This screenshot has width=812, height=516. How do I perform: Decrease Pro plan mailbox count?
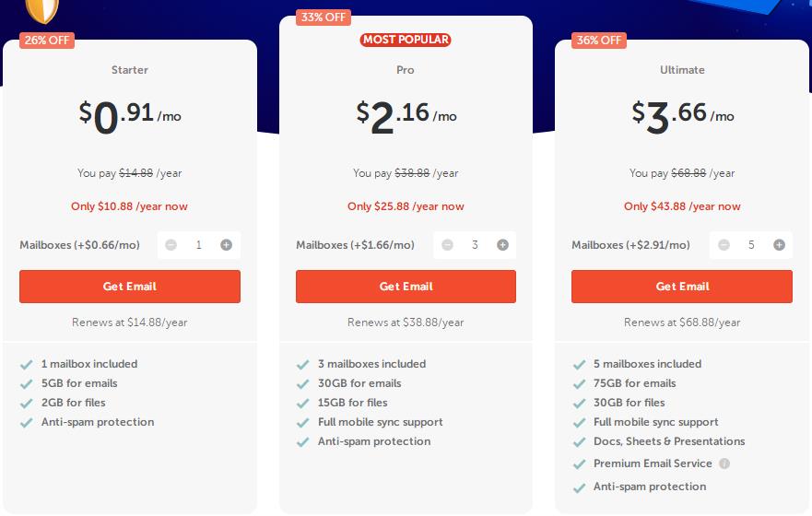point(447,245)
